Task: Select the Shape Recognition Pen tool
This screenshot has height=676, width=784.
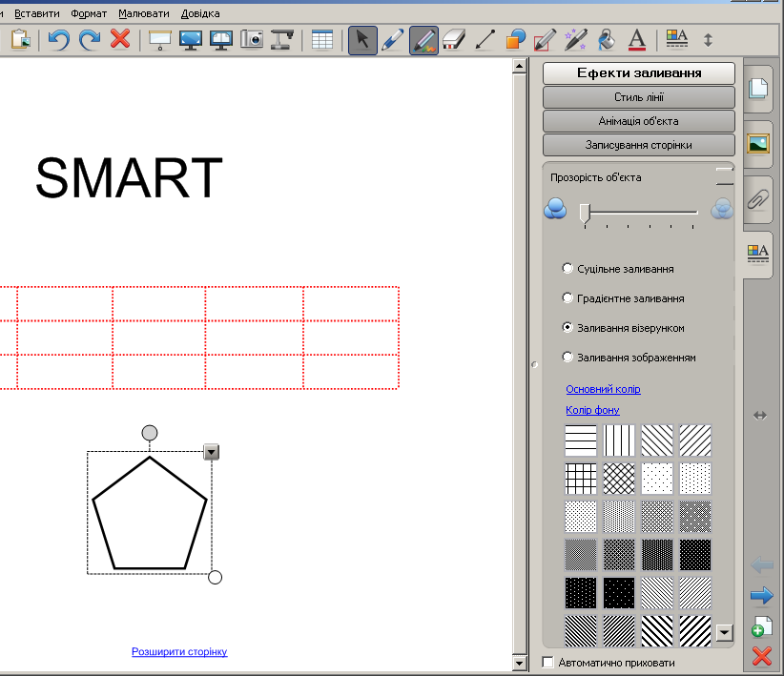Action: [546, 40]
